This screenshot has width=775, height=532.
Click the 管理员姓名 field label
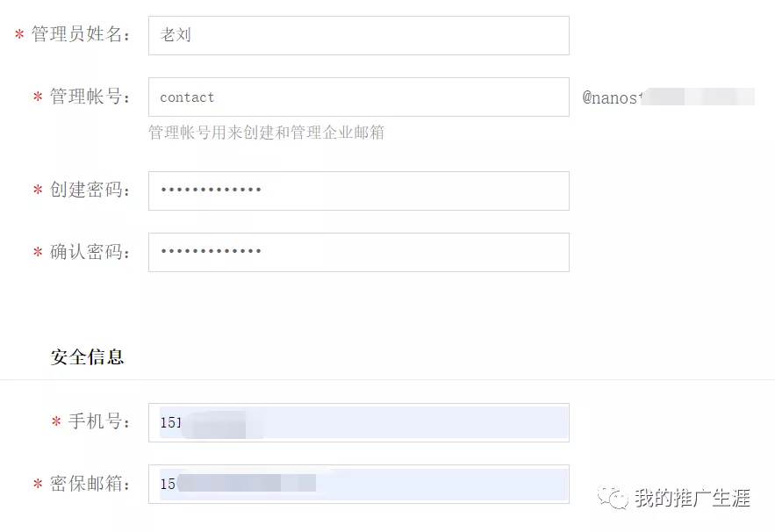(81, 35)
